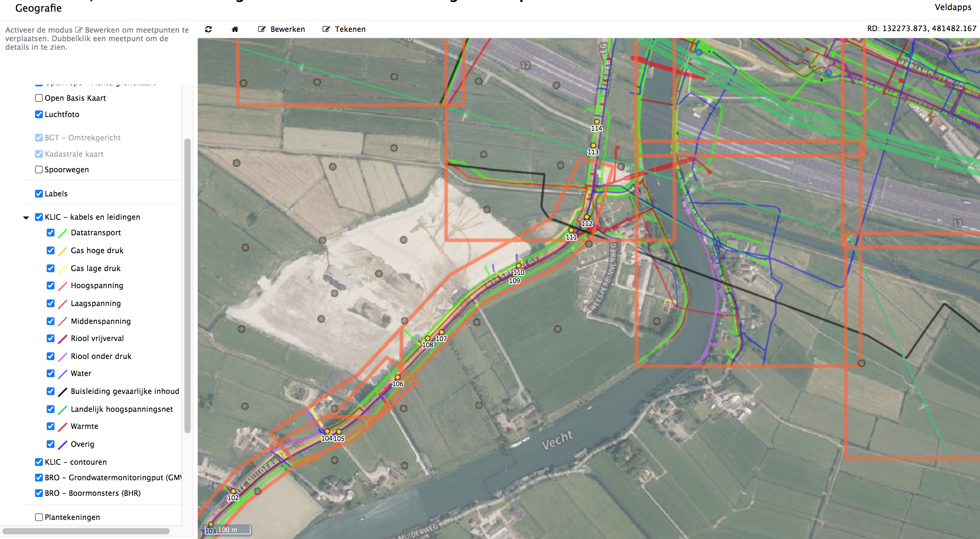Select measuring point 111 on map

point(571,230)
